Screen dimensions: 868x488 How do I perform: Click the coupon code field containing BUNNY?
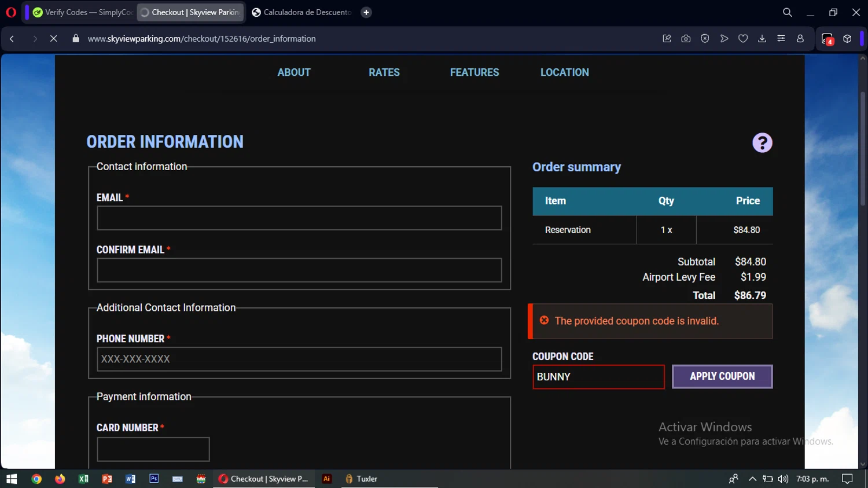598,377
